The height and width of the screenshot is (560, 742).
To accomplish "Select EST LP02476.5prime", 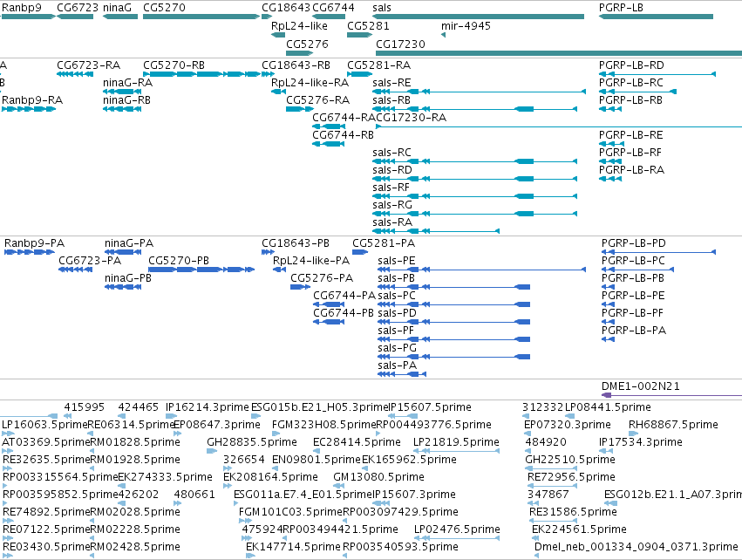I will pos(457,529).
